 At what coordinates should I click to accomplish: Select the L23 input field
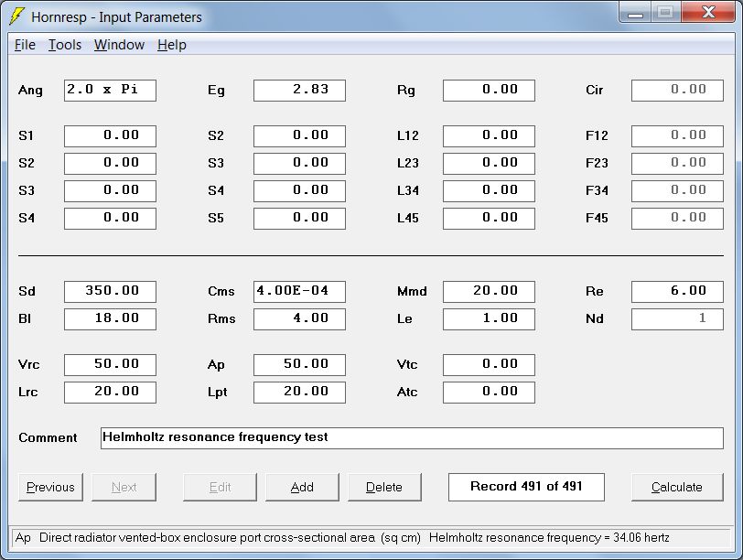pos(489,164)
